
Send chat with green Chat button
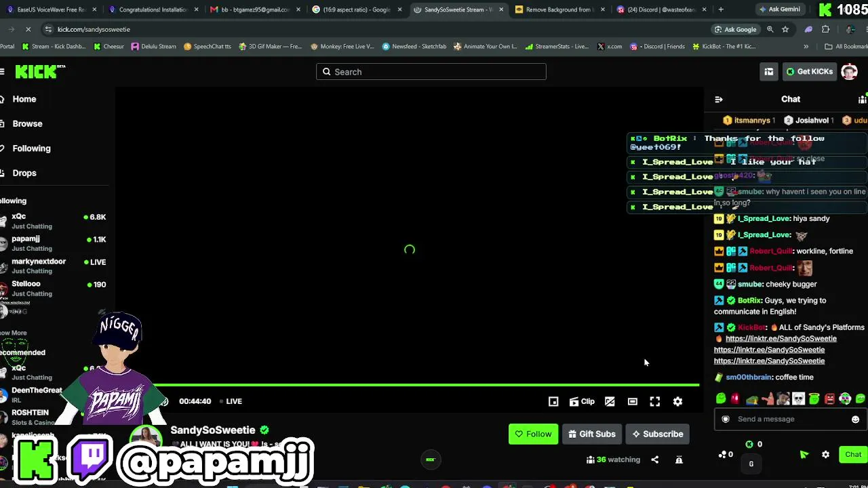point(853,454)
